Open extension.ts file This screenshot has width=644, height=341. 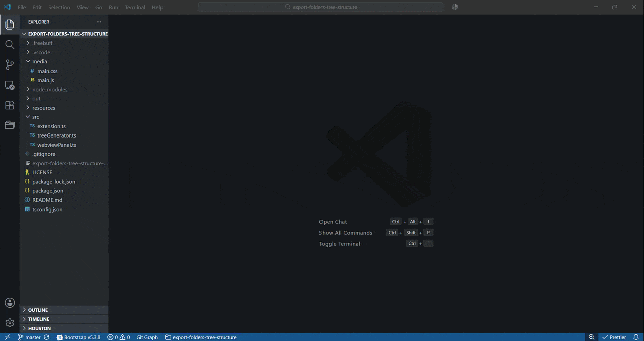tap(64, 126)
